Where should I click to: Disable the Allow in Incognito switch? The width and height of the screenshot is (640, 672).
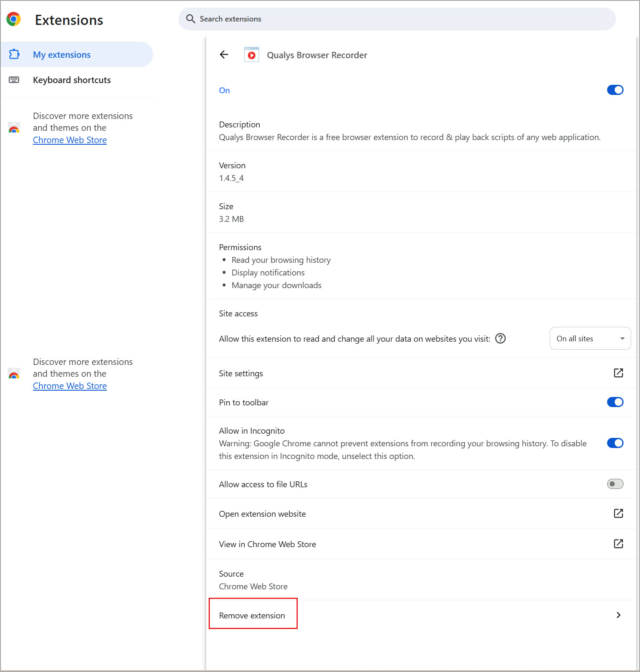tap(615, 443)
